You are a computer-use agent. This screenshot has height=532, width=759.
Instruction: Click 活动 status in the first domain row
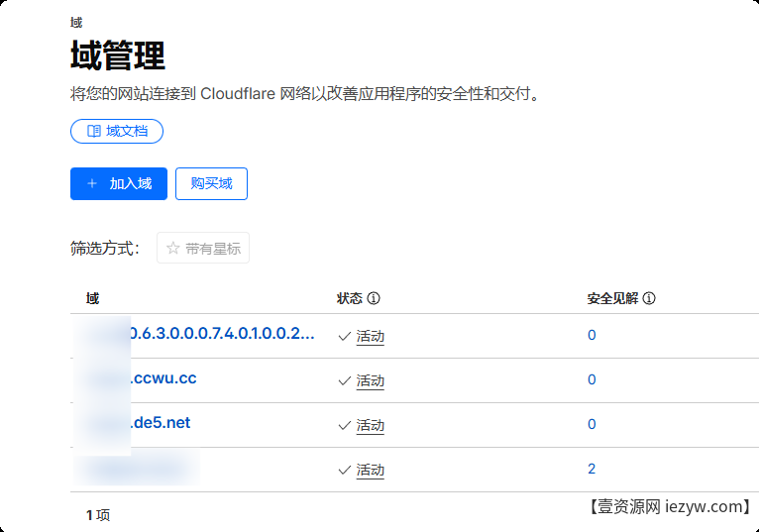pos(370,336)
